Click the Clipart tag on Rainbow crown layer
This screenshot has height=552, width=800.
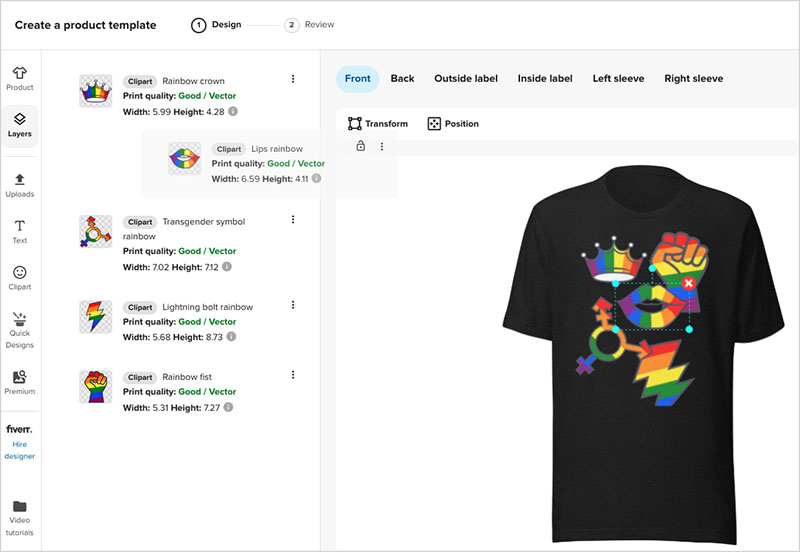pos(140,81)
